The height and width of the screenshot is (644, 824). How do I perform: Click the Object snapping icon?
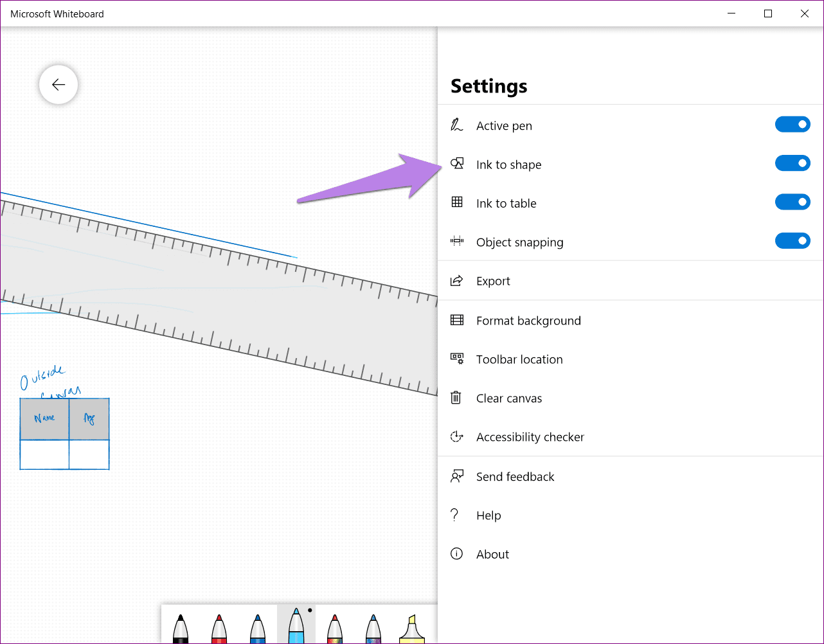point(457,242)
